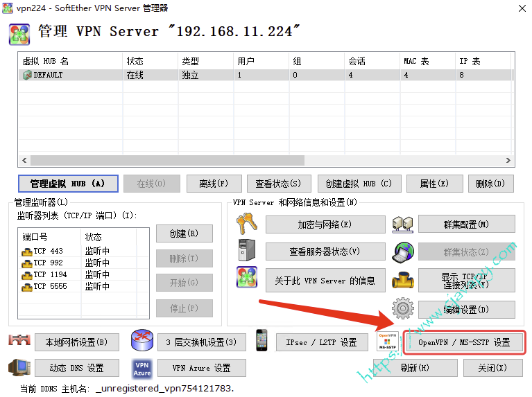Select the TCP 992 listener row
The image size is (532, 397).
83,263
